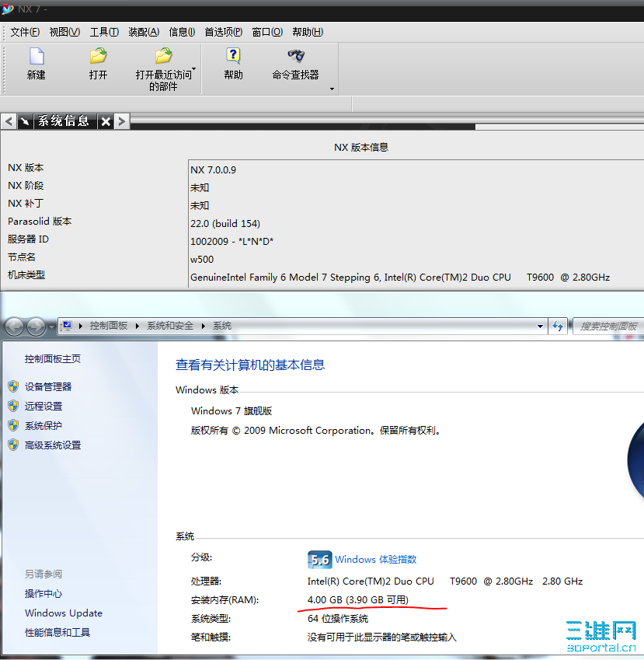Image resolution: width=644 pixels, height=660 pixels.
Task: Click the 64 位操作系统 value
Action: 338,618
